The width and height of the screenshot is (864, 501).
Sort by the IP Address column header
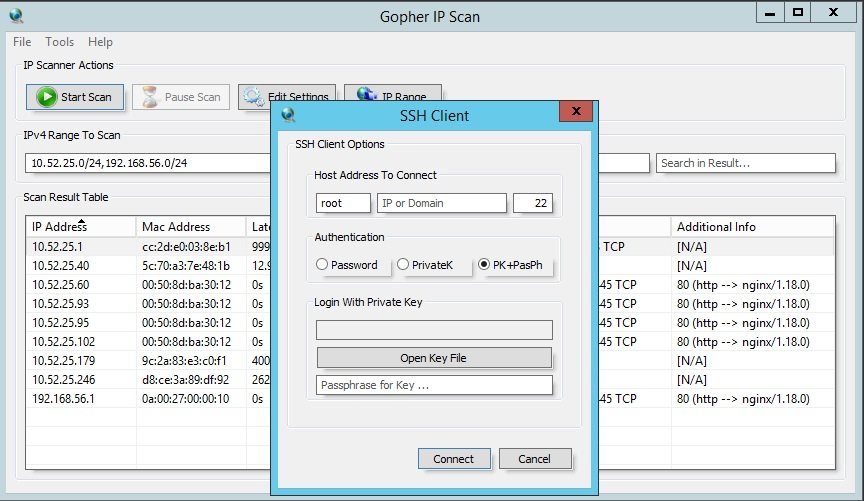(x=80, y=227)
